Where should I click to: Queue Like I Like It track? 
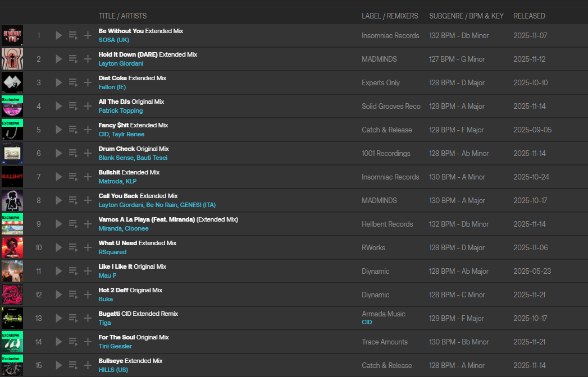click(x=73, y=271)
